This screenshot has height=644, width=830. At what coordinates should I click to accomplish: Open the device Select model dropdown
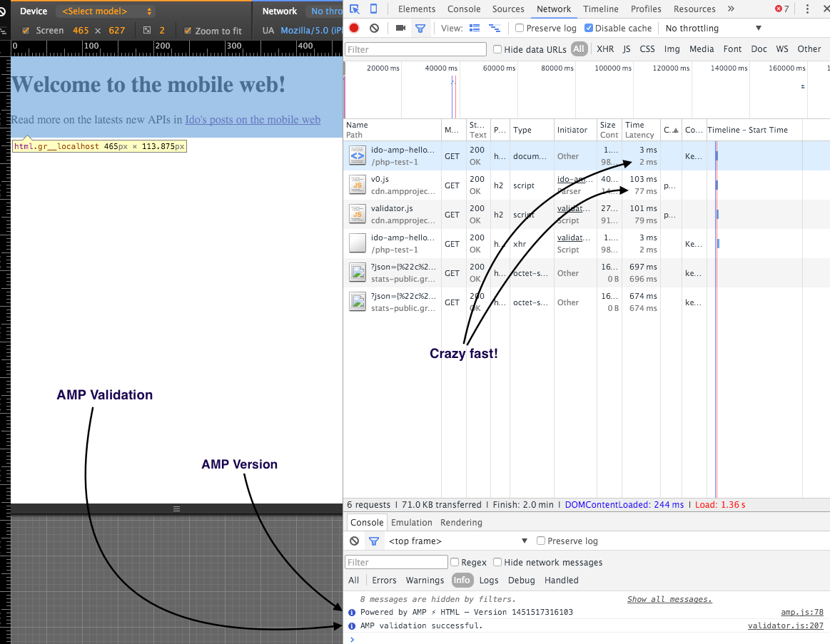click(x=107, y=11)
